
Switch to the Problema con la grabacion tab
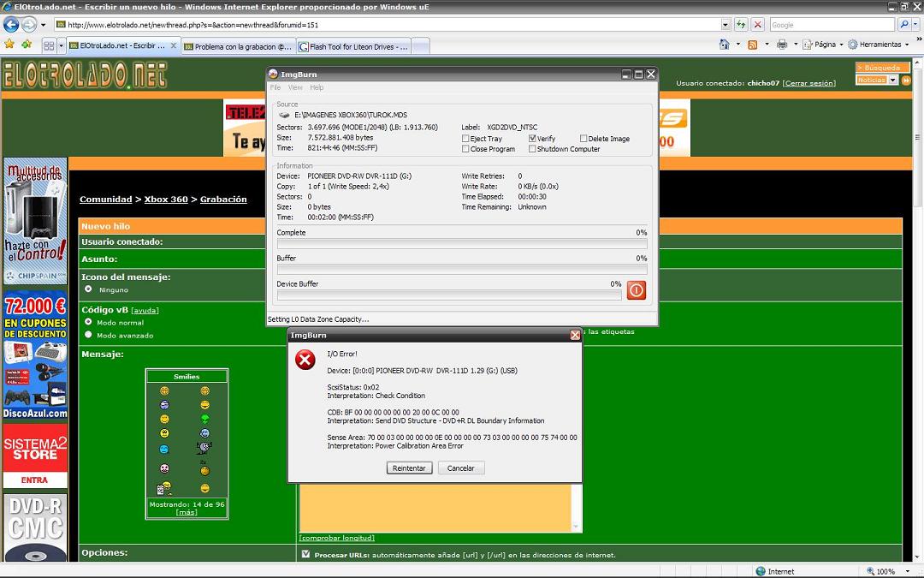click(x=238, y=46)
